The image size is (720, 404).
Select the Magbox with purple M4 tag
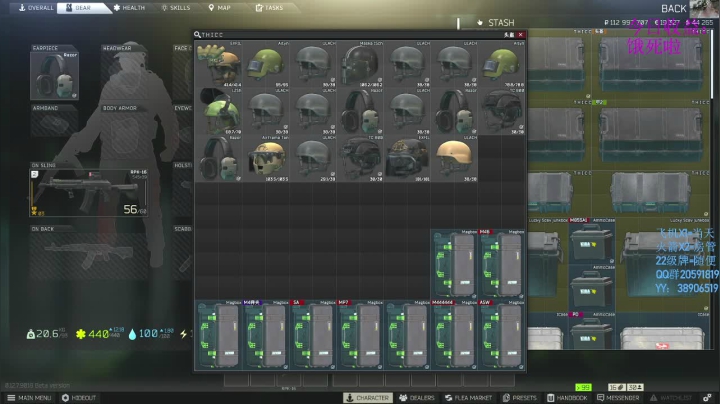(x=266, y=335)
